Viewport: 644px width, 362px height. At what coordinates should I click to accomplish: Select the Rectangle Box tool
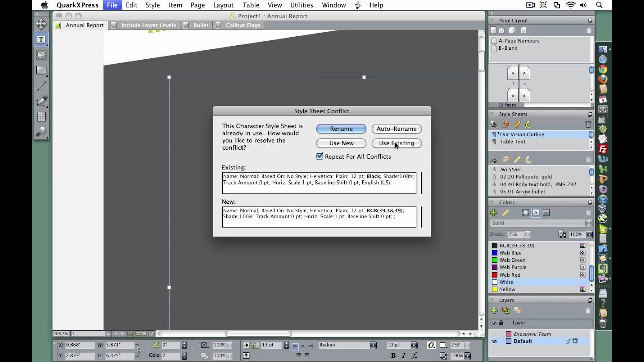(x=41, y=70)
